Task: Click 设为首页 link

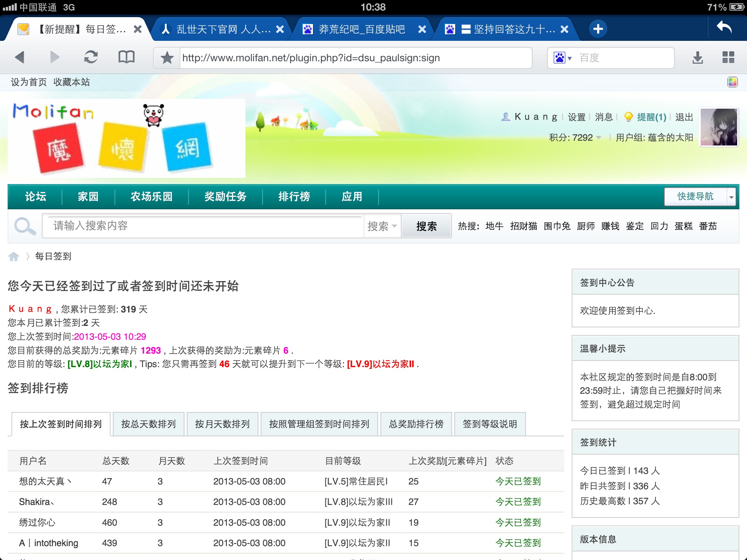Action: pos(29,82)
